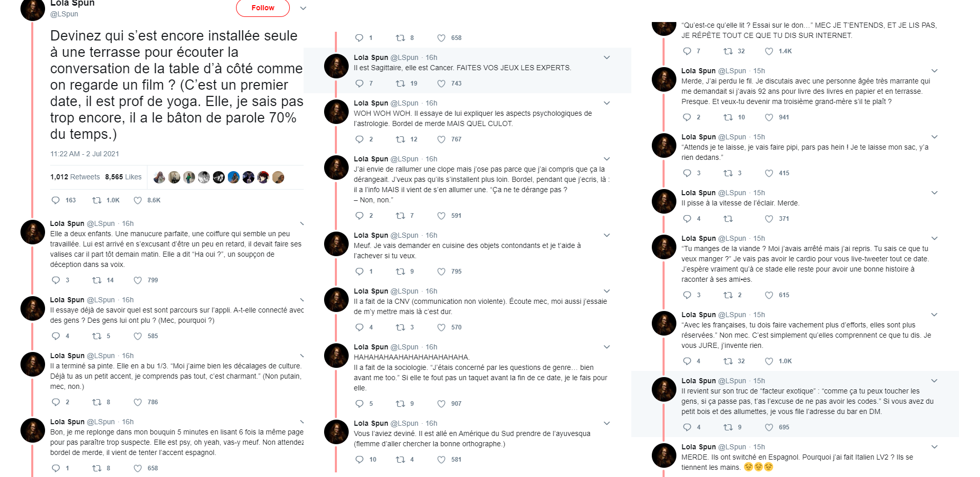
Task: Reply to the HAHAHAHA sociologie tweet
Action: pyautogui.click(x=359, y=404)
